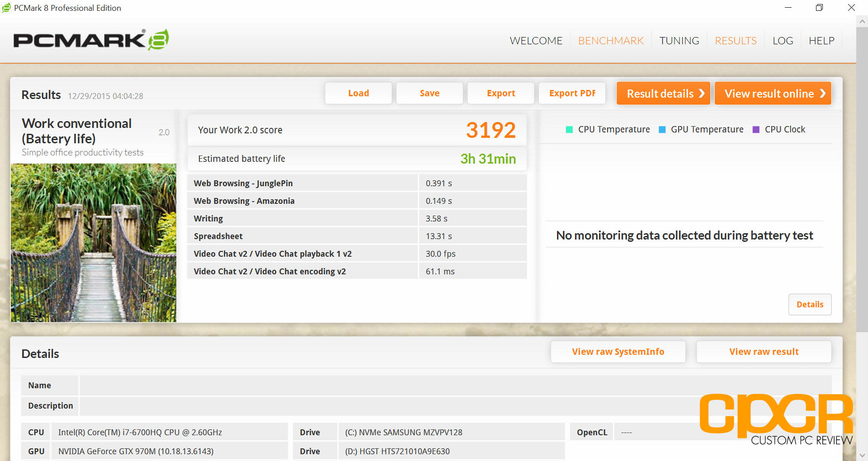Select the Writing test row
The width and height of the screenshot is (868, 461).
(357, 218)
